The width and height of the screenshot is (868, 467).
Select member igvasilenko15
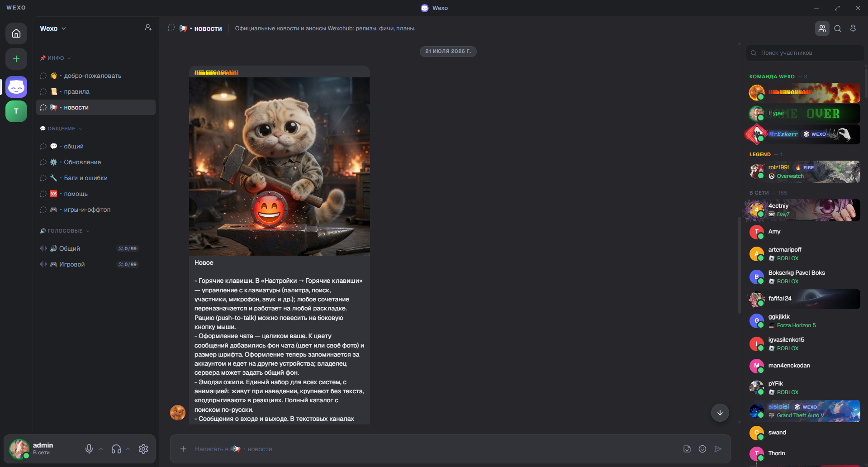tap(803, 344)
